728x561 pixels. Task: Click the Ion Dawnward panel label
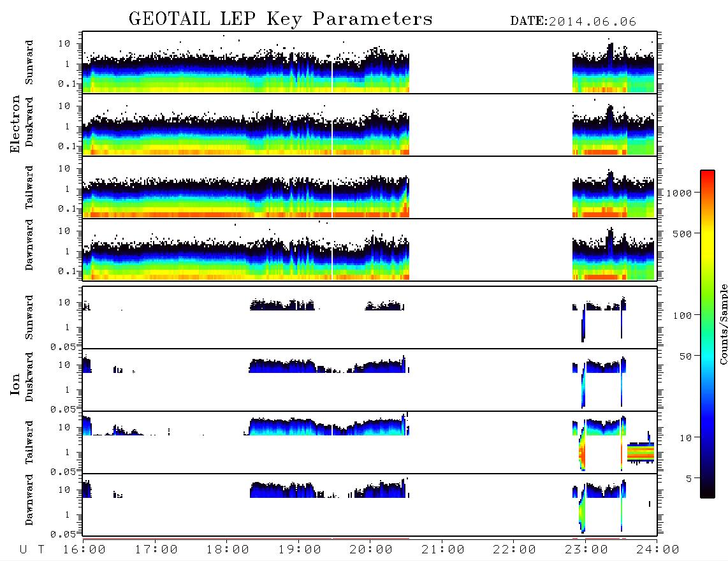click(29, 500)
